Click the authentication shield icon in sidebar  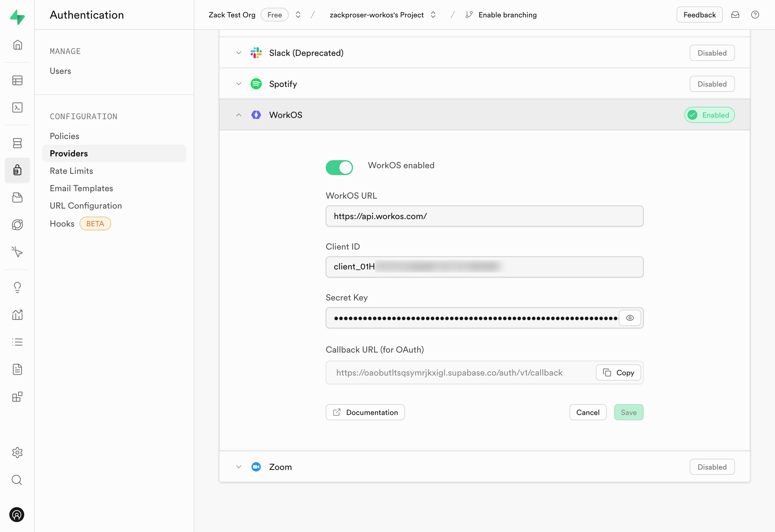(x=17, y=171)
